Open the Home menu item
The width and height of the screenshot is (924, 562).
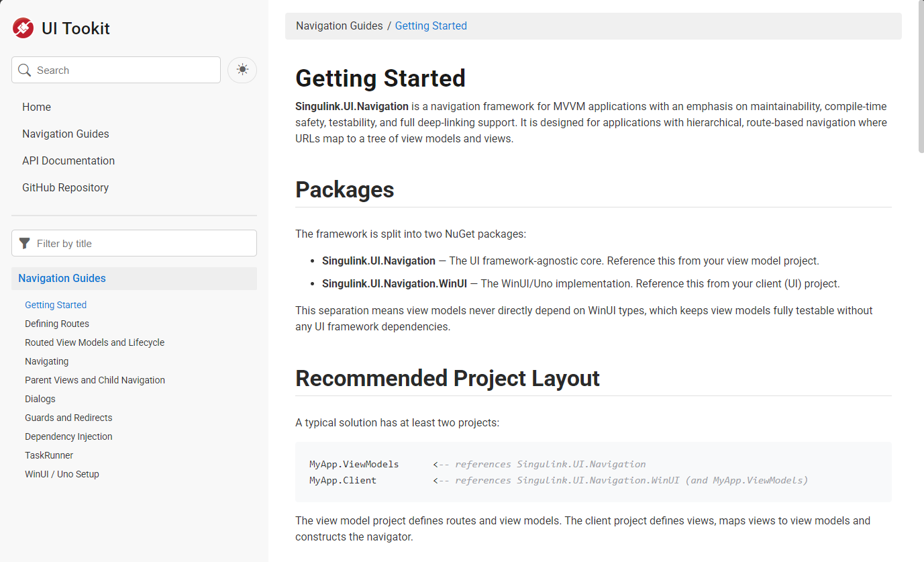36,107
